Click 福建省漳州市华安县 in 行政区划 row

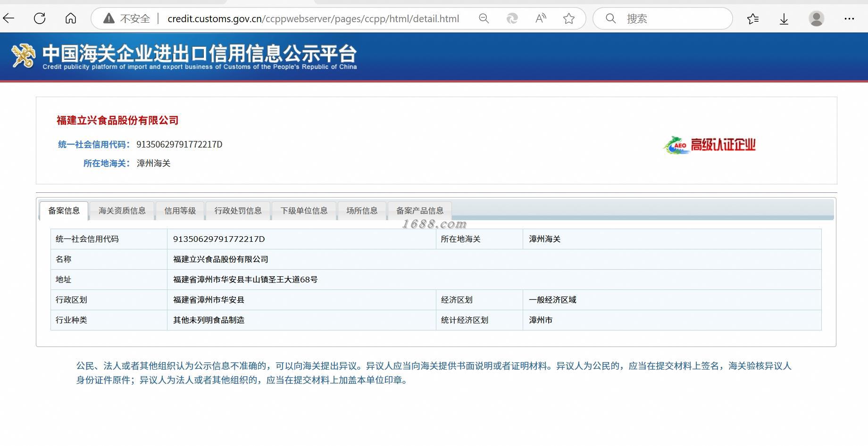pos(209,300)
